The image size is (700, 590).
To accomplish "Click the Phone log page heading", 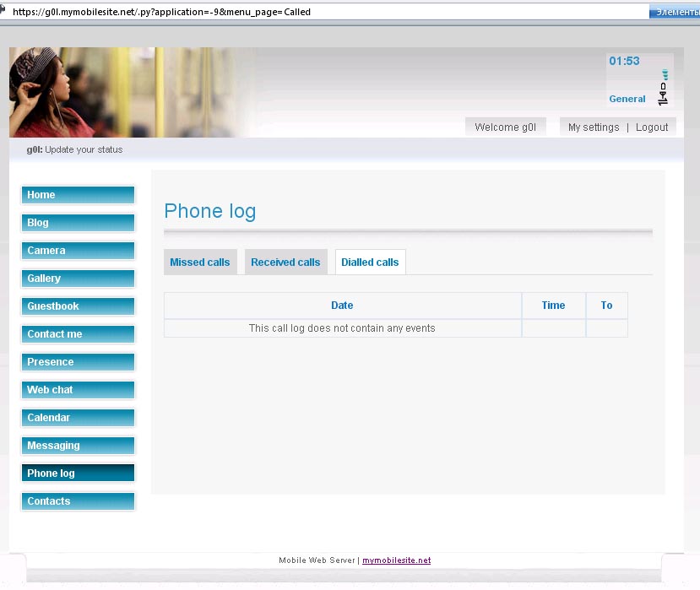I will (209, 211).
